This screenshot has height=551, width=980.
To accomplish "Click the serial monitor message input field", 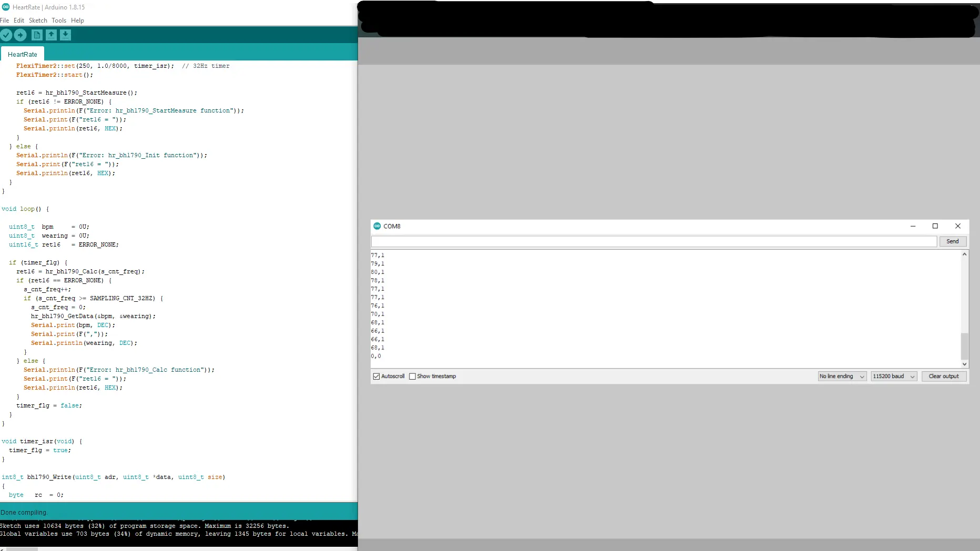I will (x=654, y=241).
